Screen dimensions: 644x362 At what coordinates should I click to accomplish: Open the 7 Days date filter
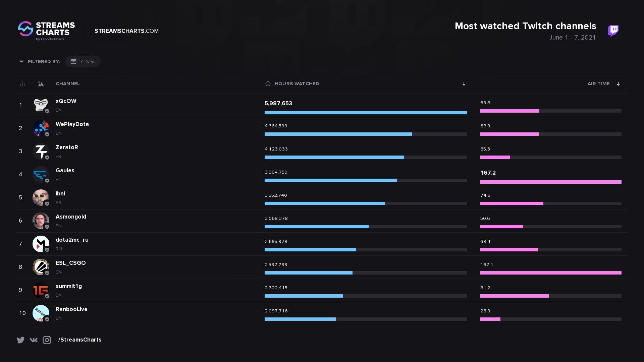pos(83,61)
